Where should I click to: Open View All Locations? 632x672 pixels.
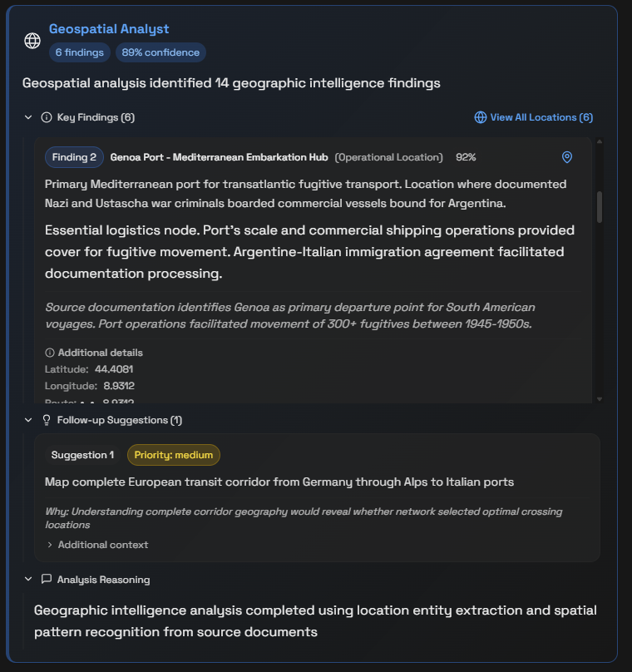click(x=541, y=117)
